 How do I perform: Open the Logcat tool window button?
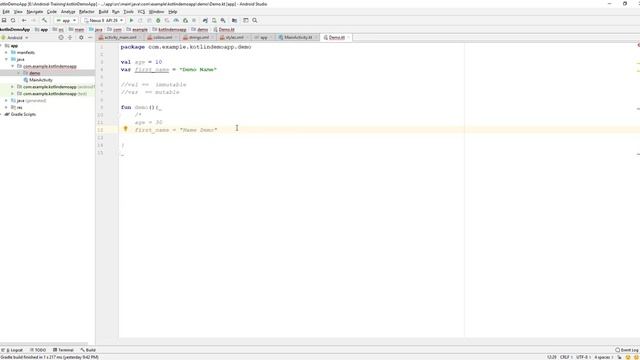13,350
